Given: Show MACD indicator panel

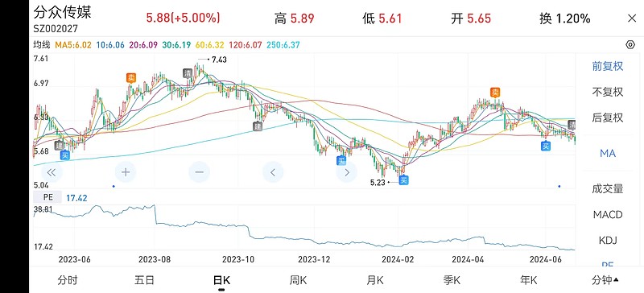Looking at the screenshot, I should pyautogui.click(x=608, y=214).
